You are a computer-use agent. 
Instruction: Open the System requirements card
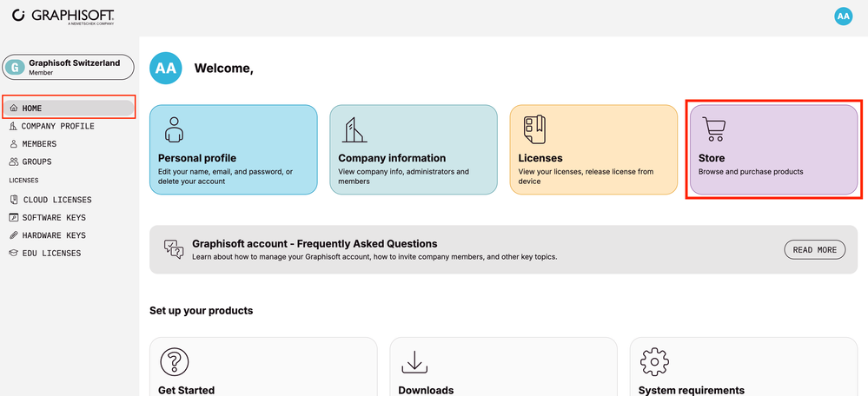click(744, 366)
